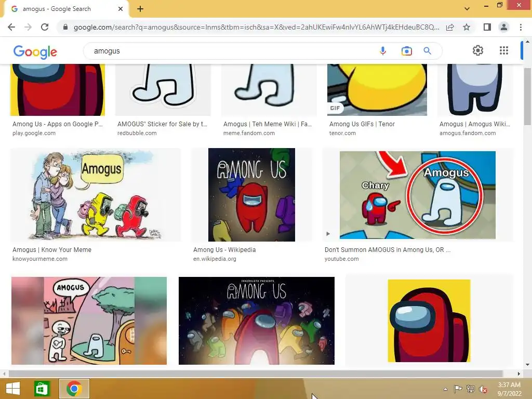The height and width of the screenshot is (399, 532).
Task: Toggle the Chrome side panel
Action: (x=487, y=27)
